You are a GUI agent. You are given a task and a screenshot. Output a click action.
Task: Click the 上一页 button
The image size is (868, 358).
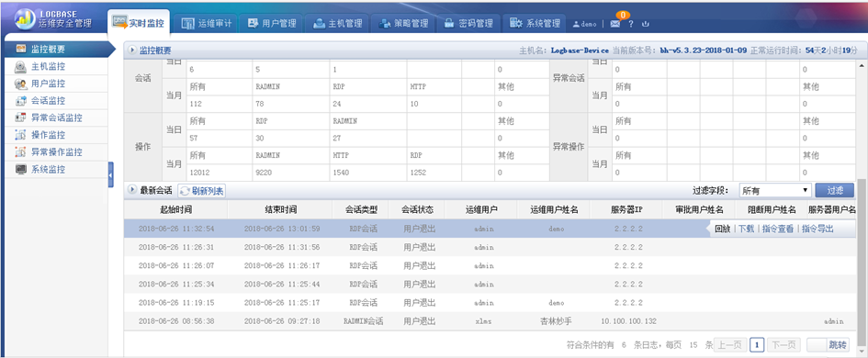coord(731,345)
